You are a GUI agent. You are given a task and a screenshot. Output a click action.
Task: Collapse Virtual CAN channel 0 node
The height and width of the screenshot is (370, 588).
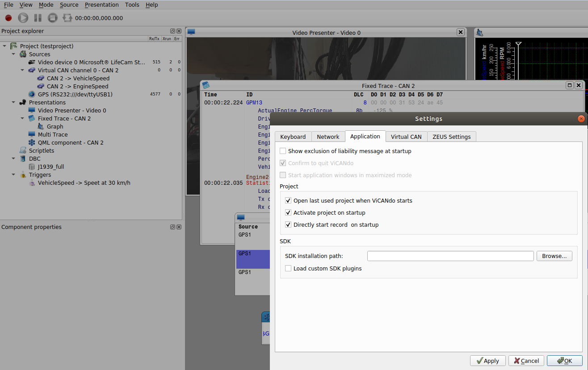22,71
